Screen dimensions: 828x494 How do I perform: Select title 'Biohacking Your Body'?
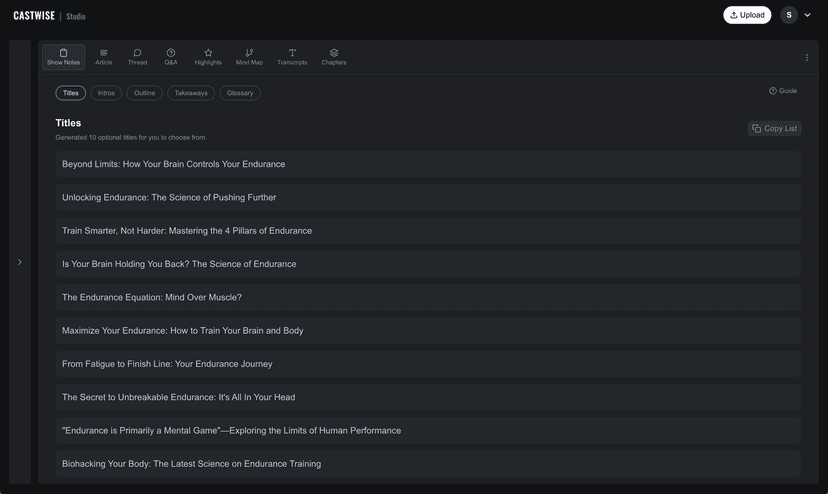pyautogui.click(x=428, y=464)
